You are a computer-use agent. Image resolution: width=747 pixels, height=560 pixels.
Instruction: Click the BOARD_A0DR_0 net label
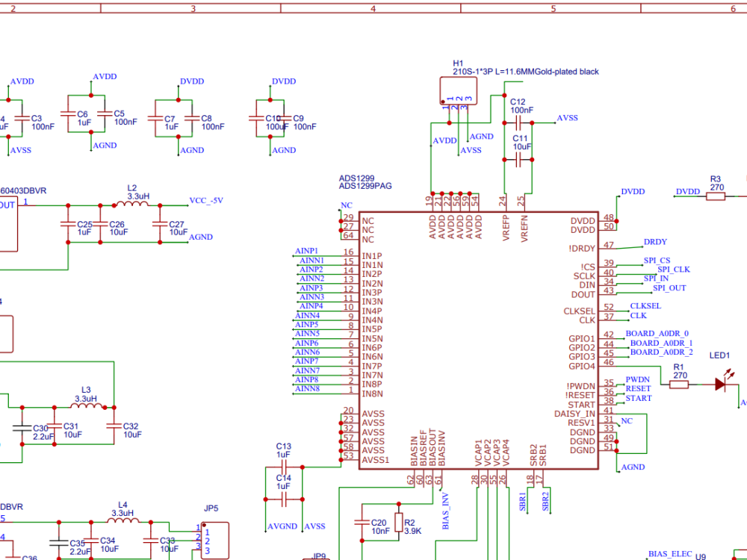(657, 334)
